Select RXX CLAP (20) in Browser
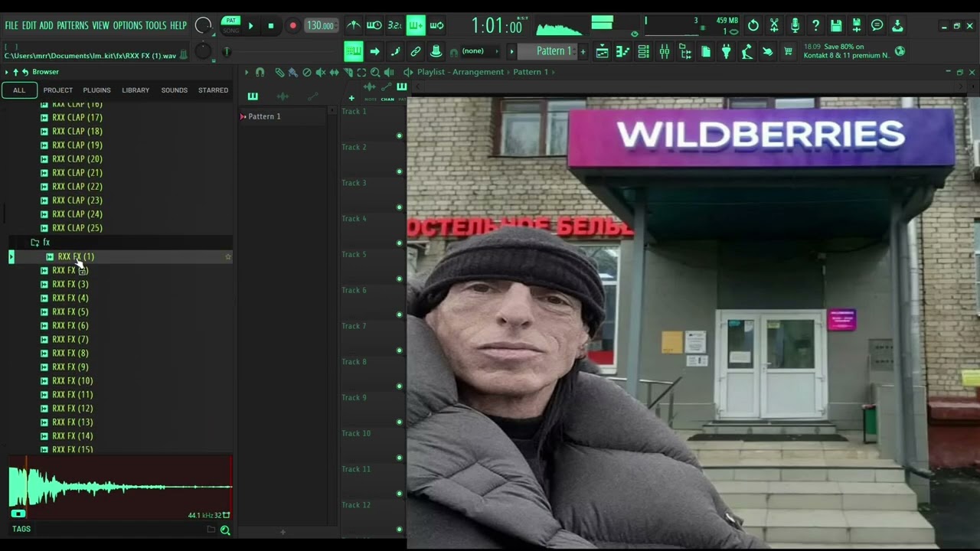This screenshot has height=551, width=980. (77, 158)
